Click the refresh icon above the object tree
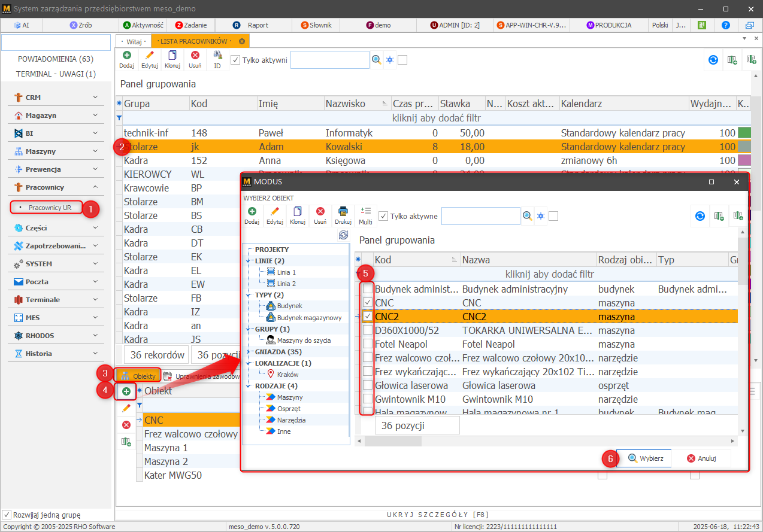The image size is (763, 532). (343, 235)
